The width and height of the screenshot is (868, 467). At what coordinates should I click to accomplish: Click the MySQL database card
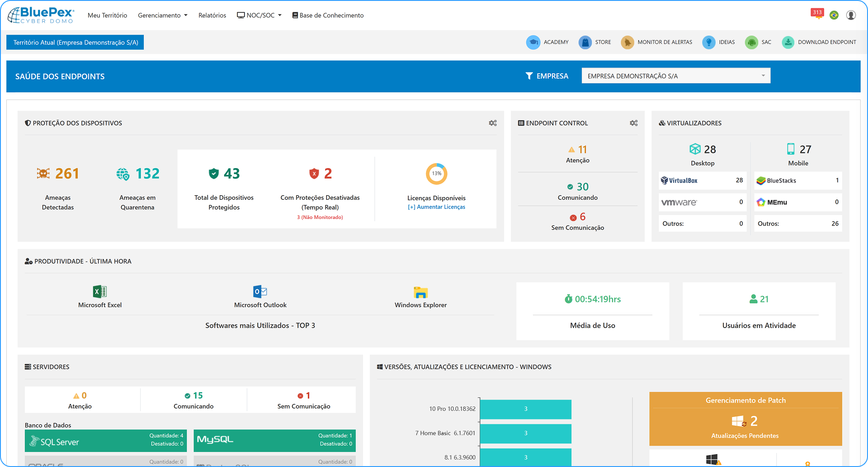pos(275,440)
